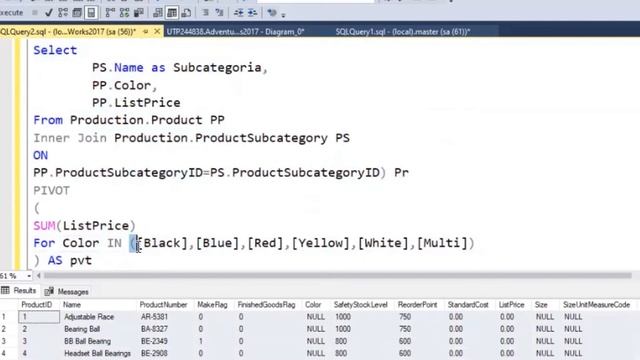The image size is (640, 360).
Task: Click the ProductNumber column header
Action: (163, 305)
